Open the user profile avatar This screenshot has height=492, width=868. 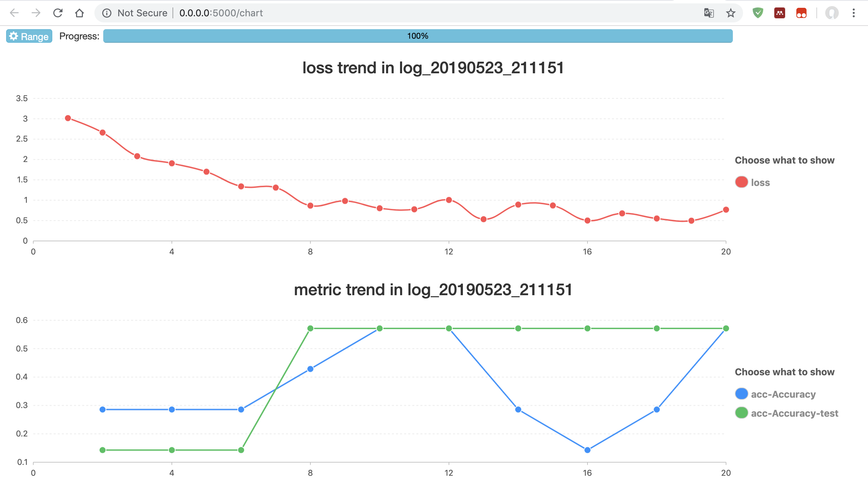[x=832, y=13]
